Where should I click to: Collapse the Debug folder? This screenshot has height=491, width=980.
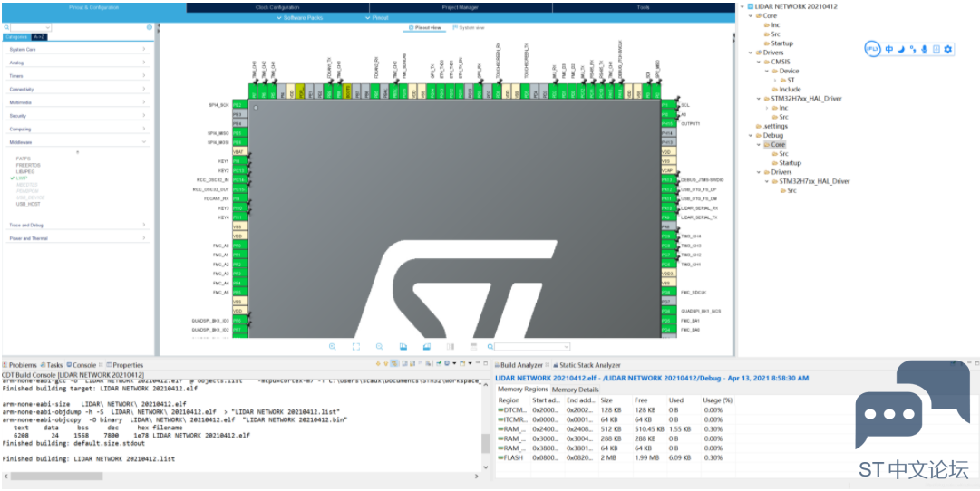(750, 135)
